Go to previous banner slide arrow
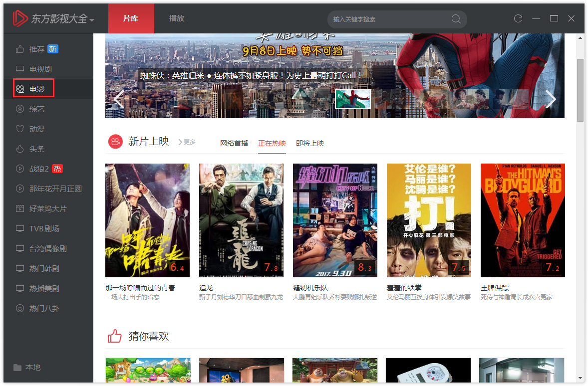Image resolution: width=588 pixels, height=386 pixels. 119,99
